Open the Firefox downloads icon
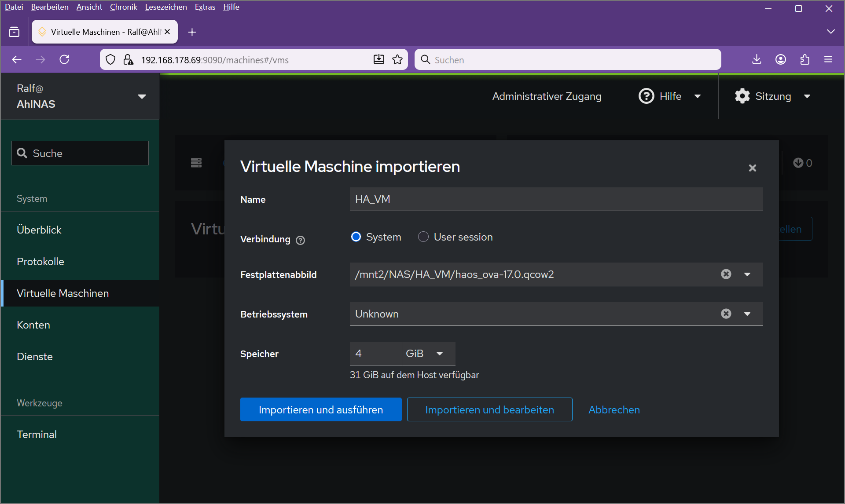The image size is (845, 504). tap(757, 60)
